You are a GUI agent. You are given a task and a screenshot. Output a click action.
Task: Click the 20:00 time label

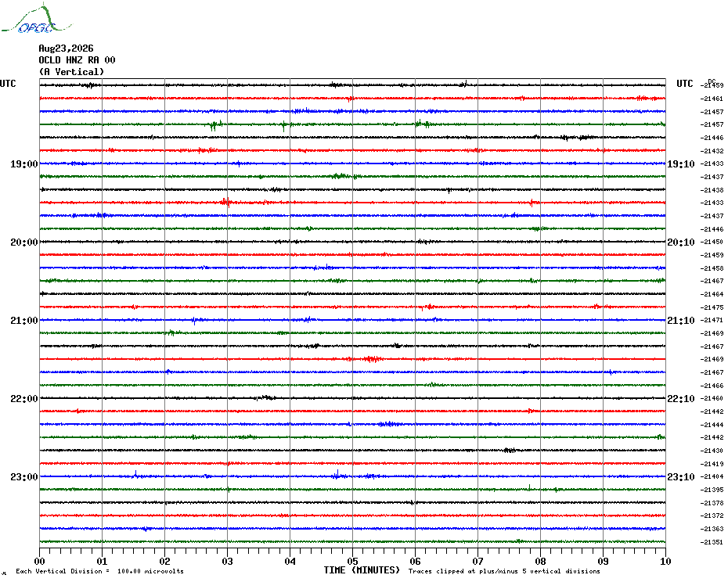click(24, 242)
